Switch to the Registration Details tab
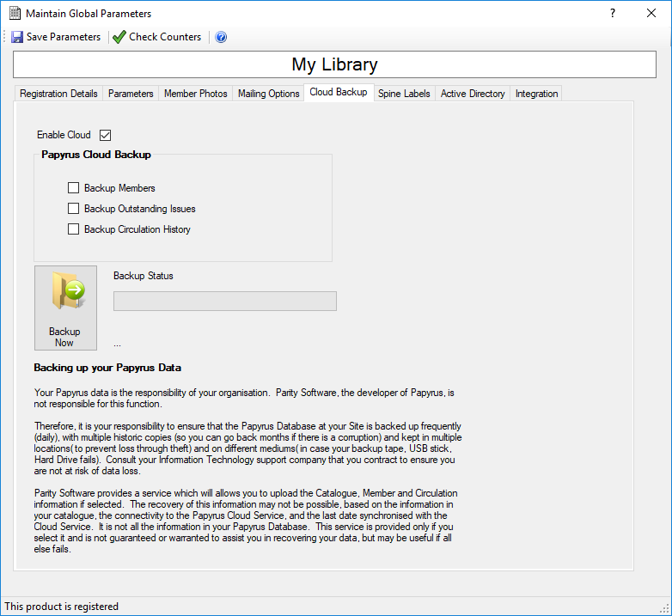The height and width of the screenshot is (616, 672). (x=58, y=94)
